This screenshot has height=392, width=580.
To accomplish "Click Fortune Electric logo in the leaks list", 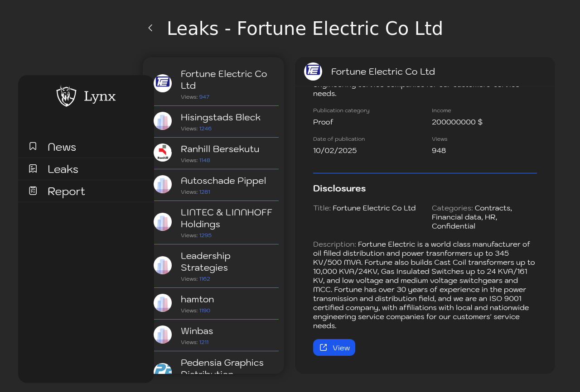I will (x=163, y=83).
